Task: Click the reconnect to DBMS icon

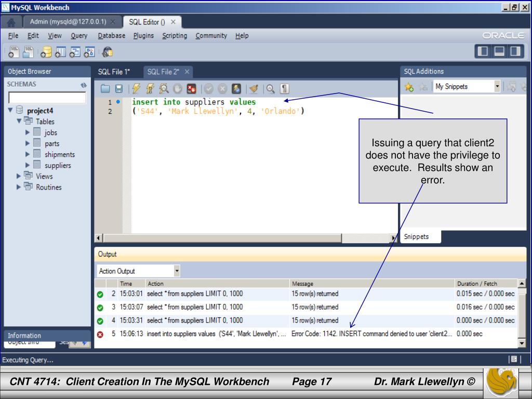Action: [107, 52]
